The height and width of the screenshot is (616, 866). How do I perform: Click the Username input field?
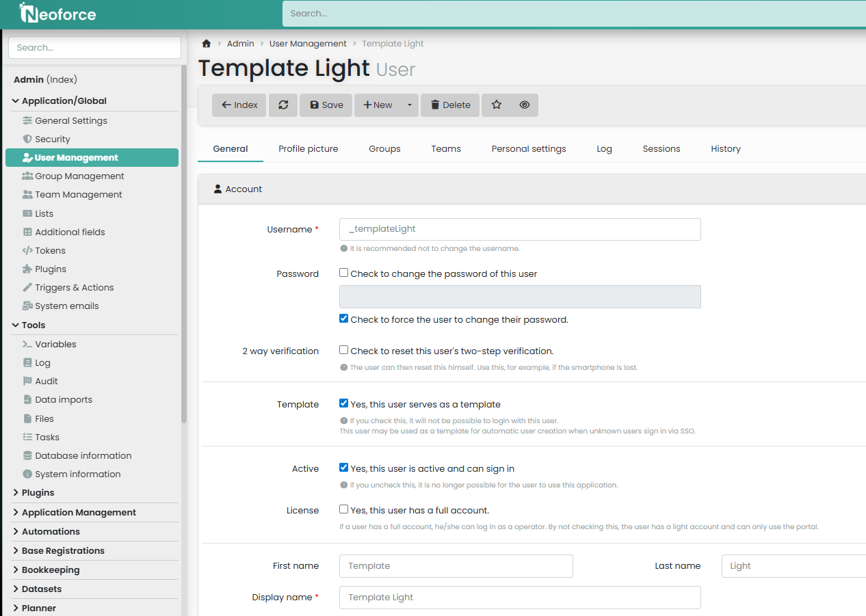[520, 229]
